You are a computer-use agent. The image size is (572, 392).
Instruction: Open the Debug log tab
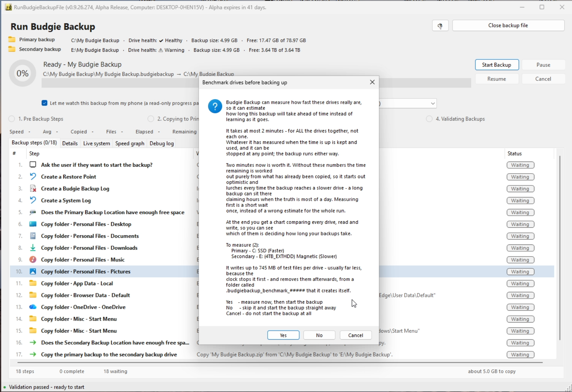(x=162, y=143)
